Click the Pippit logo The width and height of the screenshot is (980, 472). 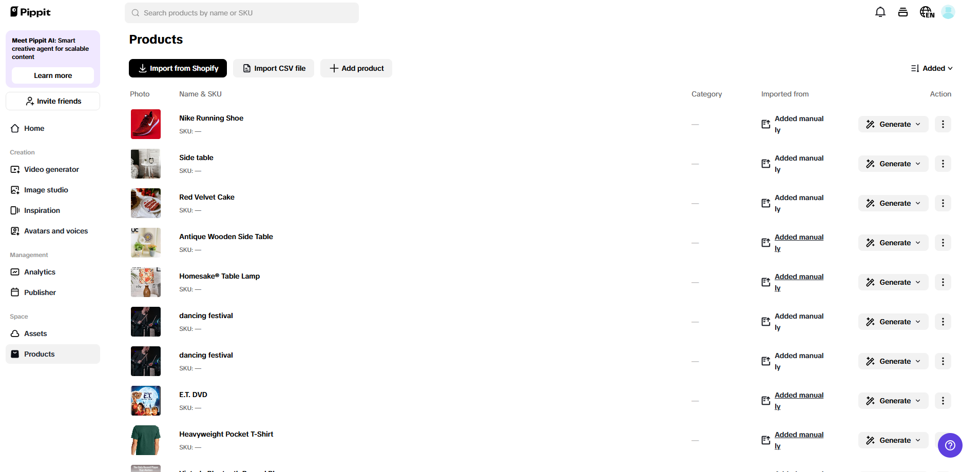(31, 12)
